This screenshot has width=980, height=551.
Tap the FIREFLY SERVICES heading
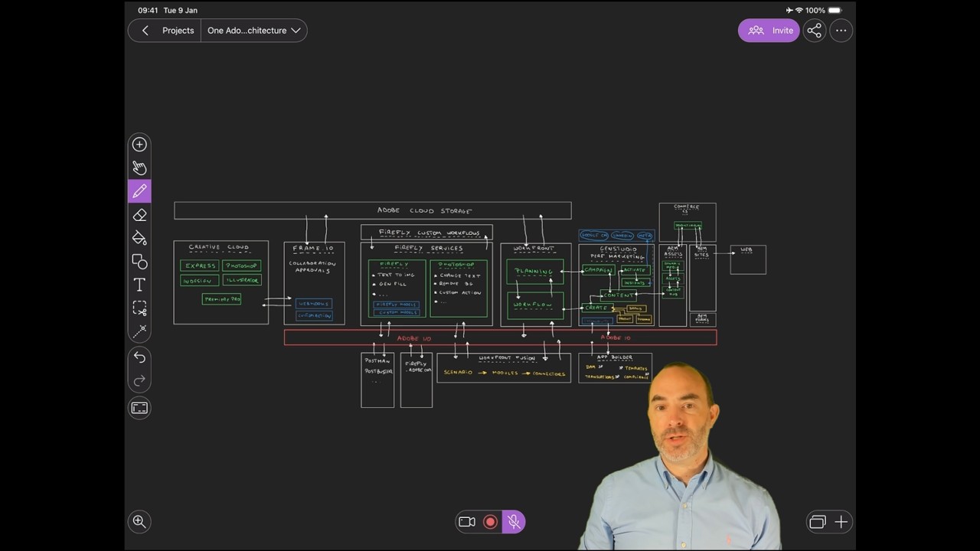tap(429, 248)
